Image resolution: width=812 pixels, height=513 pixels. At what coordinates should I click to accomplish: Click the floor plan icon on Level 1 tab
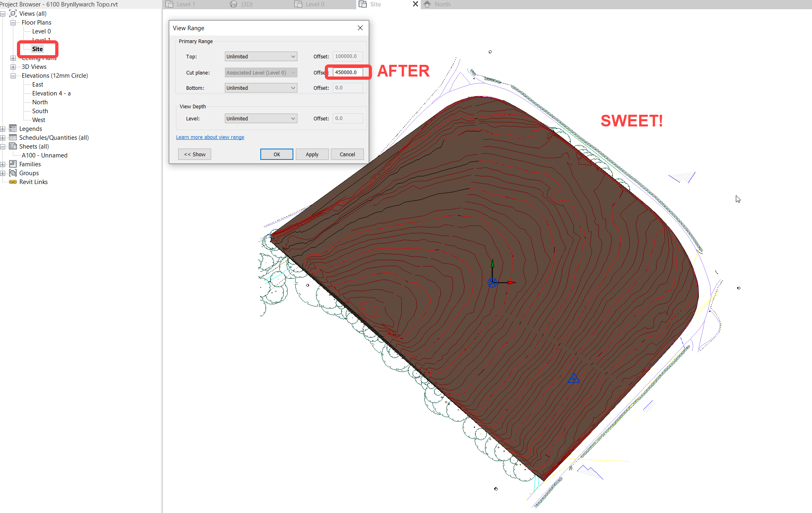tap(169, 4)
